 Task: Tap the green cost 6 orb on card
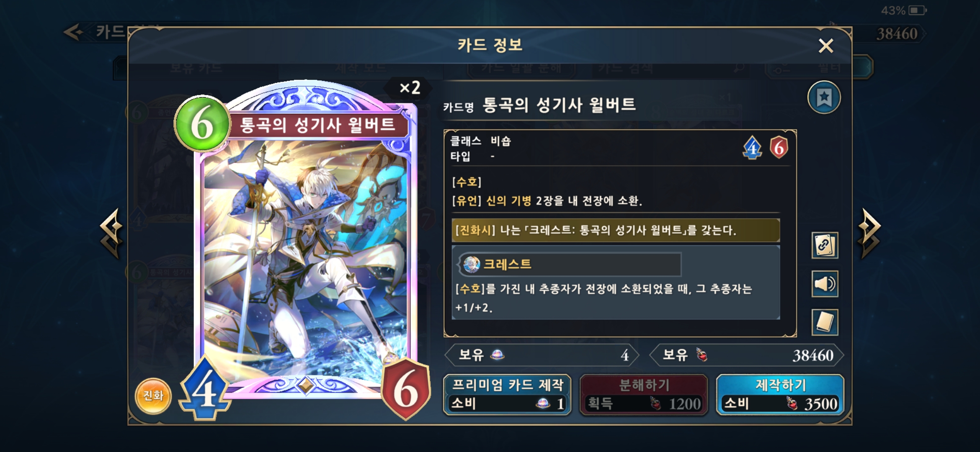(202, 124)
